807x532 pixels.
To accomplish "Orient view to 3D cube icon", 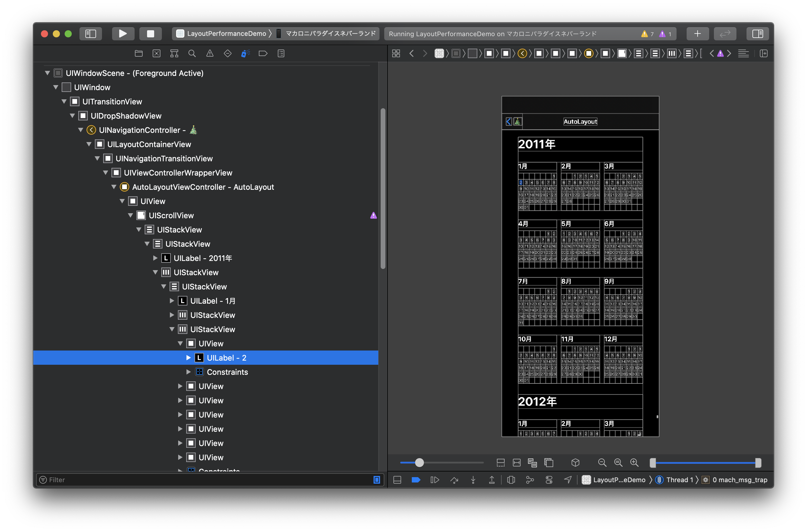I will [x=575, y=462].
